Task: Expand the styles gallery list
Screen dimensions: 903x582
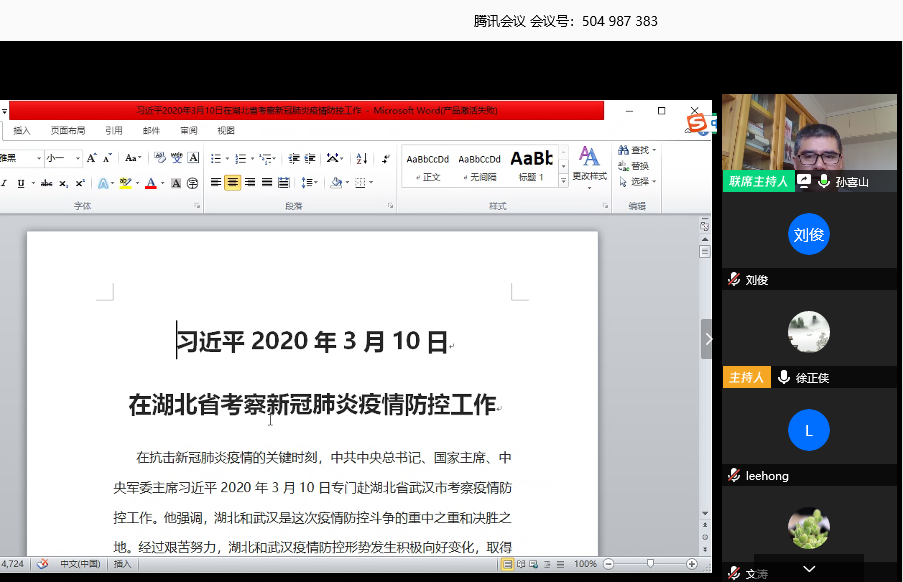Action: click(563, 180)
